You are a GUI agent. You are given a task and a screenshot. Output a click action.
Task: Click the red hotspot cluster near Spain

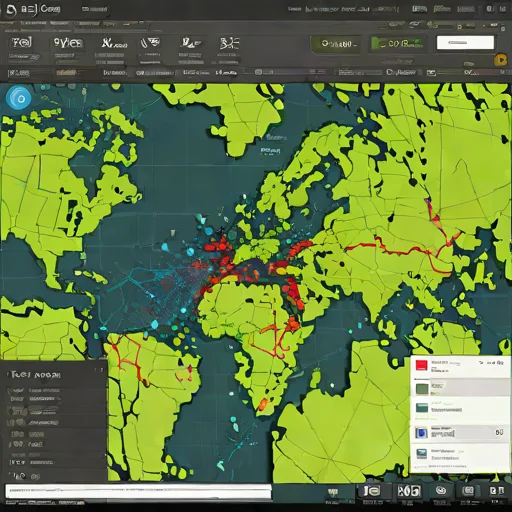pyautogui.click(x=218, y=246)
